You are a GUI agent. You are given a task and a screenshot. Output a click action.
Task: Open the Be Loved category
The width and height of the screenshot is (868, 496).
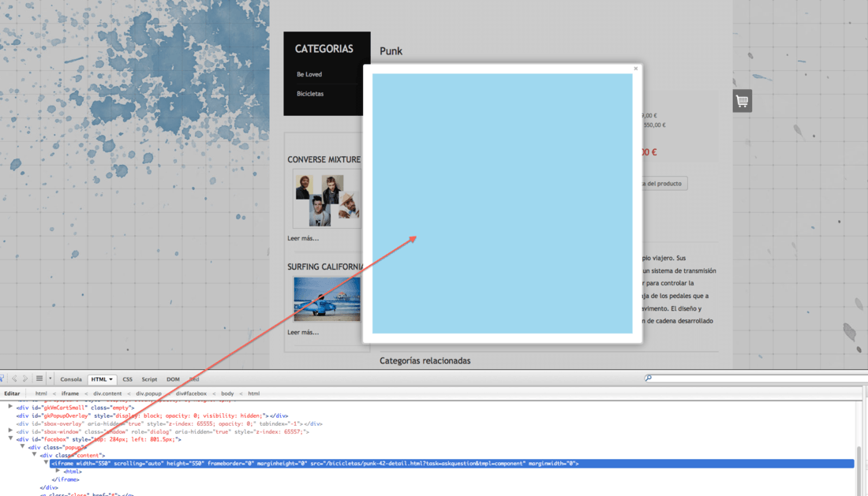pos(309,74)
